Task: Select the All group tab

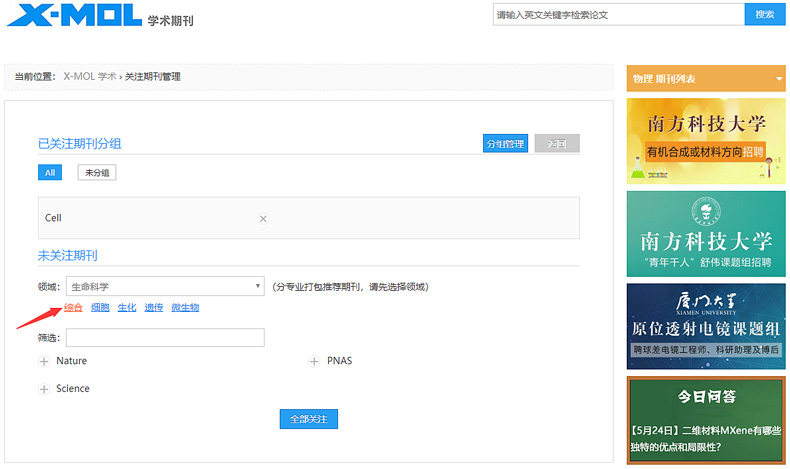Action: point(50,172)
